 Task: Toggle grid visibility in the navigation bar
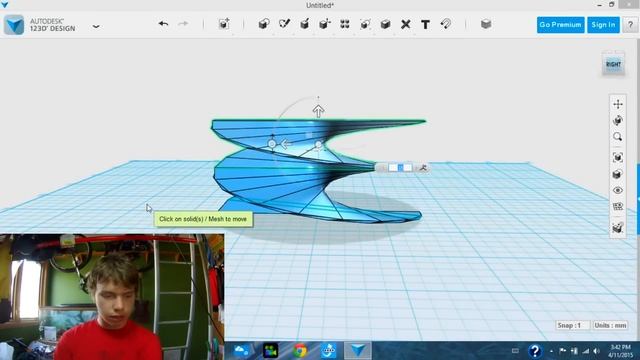[618, 207]
